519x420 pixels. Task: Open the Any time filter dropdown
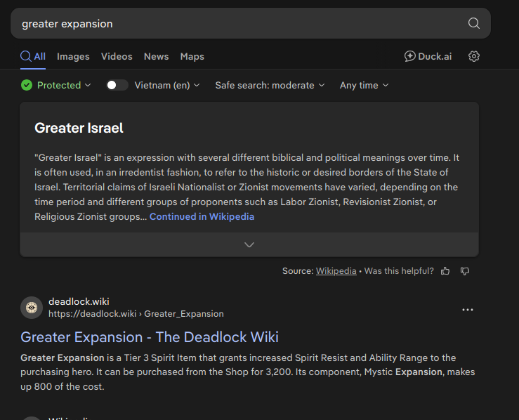[364, 86]
